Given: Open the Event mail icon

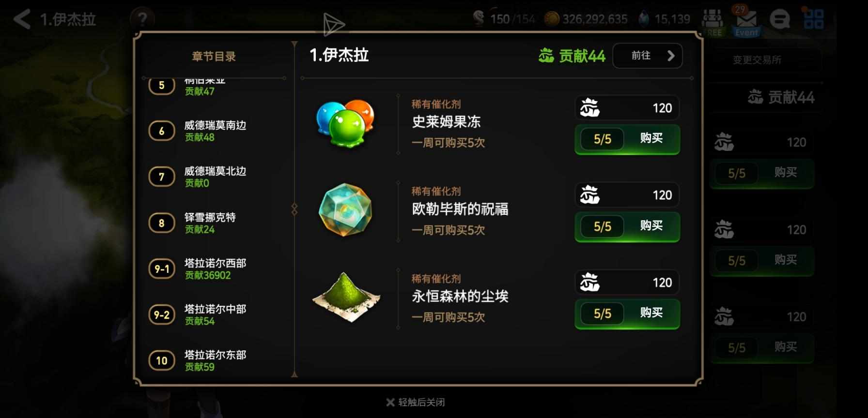Looking at the screenshot, I should pos(746,21).
